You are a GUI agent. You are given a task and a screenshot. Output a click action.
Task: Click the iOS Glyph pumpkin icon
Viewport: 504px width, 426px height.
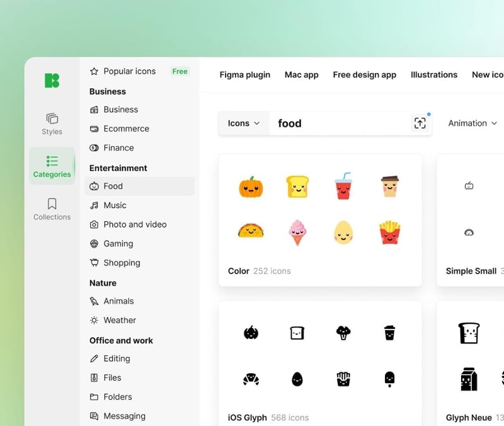coord(251,333)
